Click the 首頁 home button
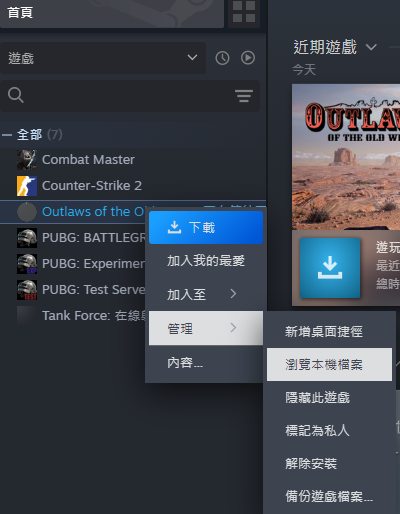 click(x=112, y=13)
